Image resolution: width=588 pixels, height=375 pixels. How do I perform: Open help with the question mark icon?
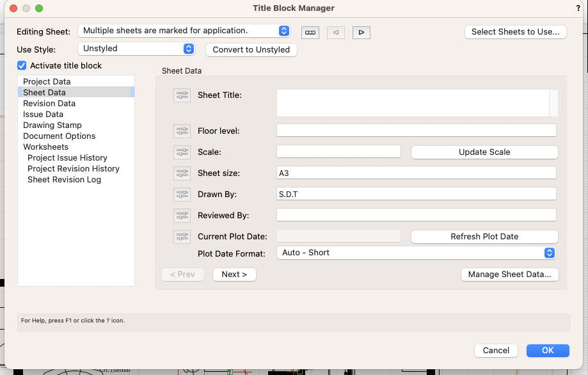pos(578,8)
